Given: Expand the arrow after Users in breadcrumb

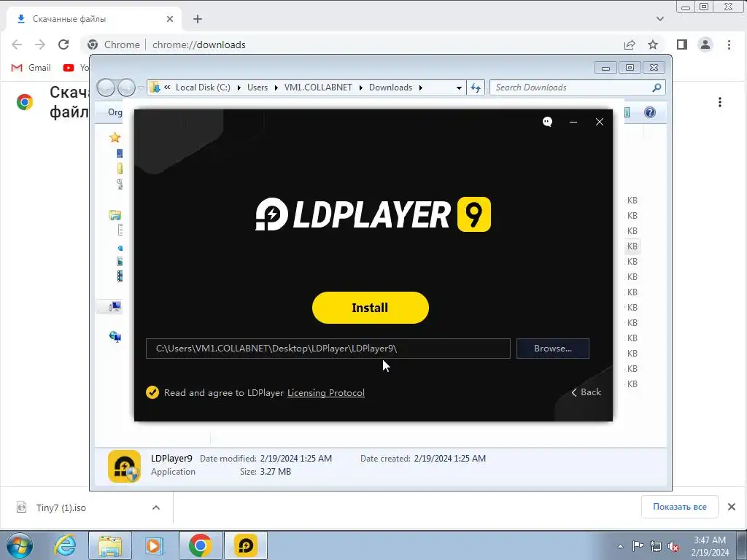Looking at the screenshot, I should point(276,87).
